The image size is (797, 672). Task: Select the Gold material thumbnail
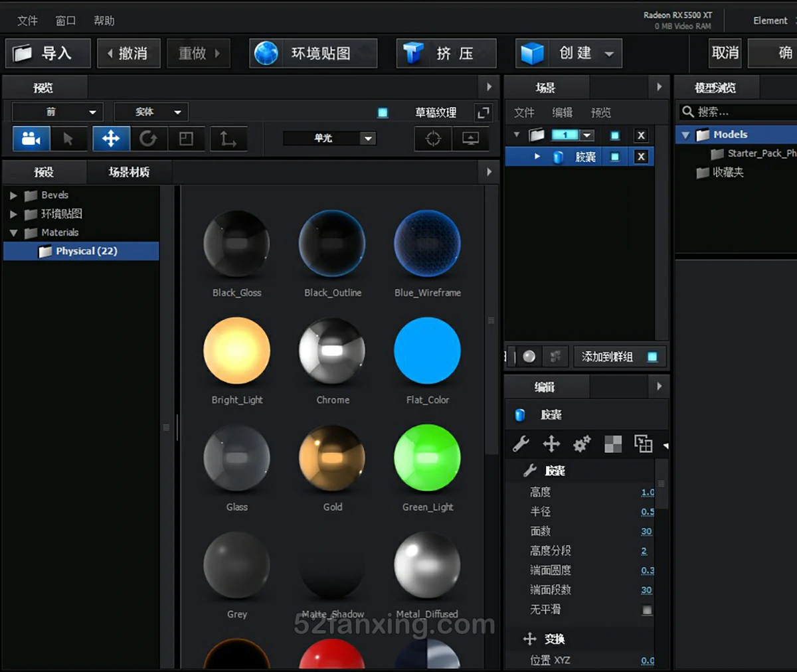tap(332, 458)
